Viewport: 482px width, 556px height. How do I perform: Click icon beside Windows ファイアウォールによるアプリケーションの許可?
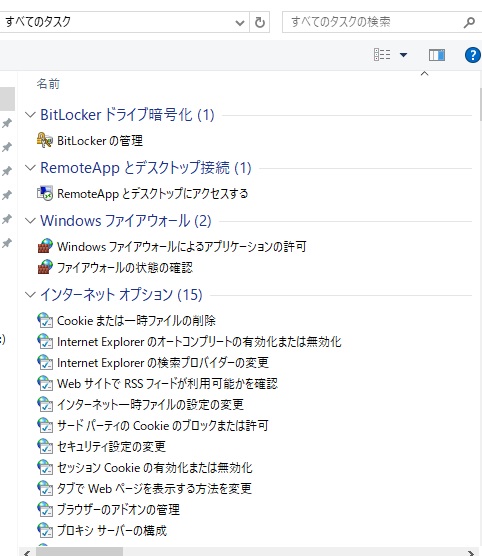[45, 246]
